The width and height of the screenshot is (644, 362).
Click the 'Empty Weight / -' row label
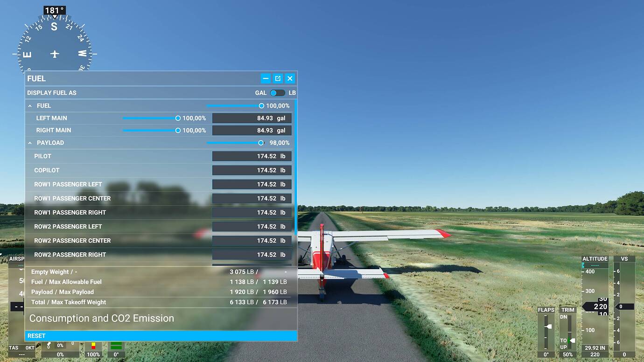point(54,271)
